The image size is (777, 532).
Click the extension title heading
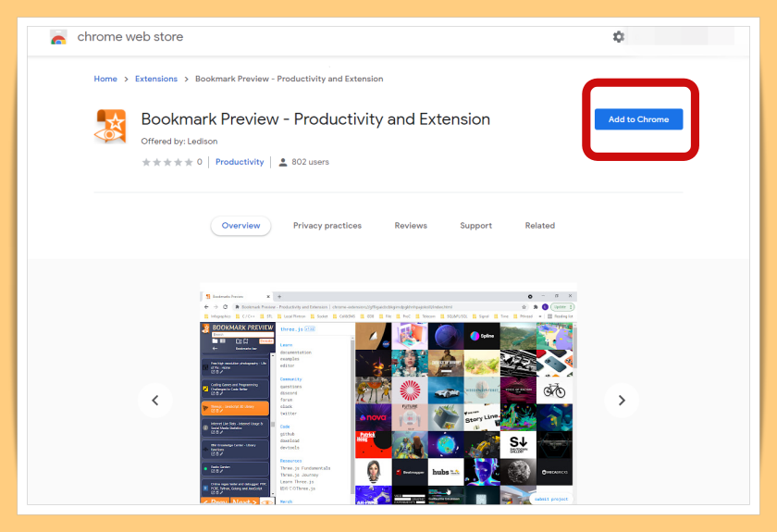315,119
